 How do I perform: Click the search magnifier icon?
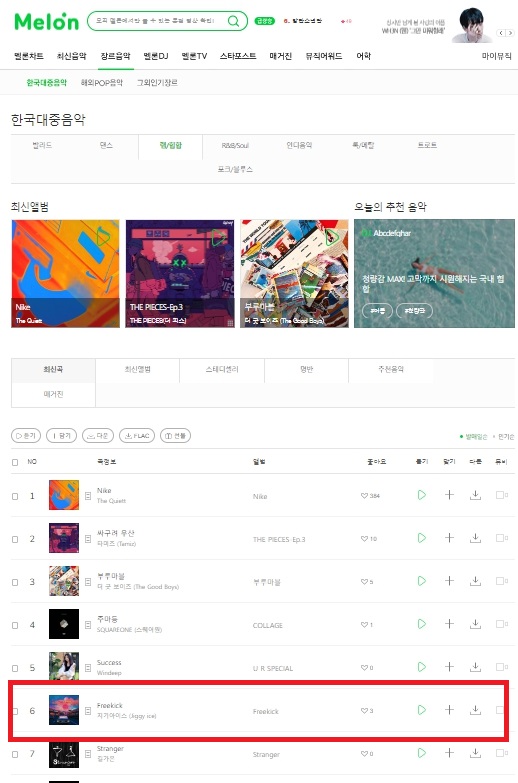click(233, 21)
